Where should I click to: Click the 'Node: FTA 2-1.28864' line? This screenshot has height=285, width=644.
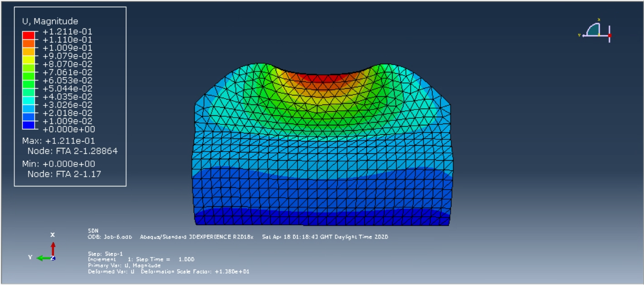72,151
